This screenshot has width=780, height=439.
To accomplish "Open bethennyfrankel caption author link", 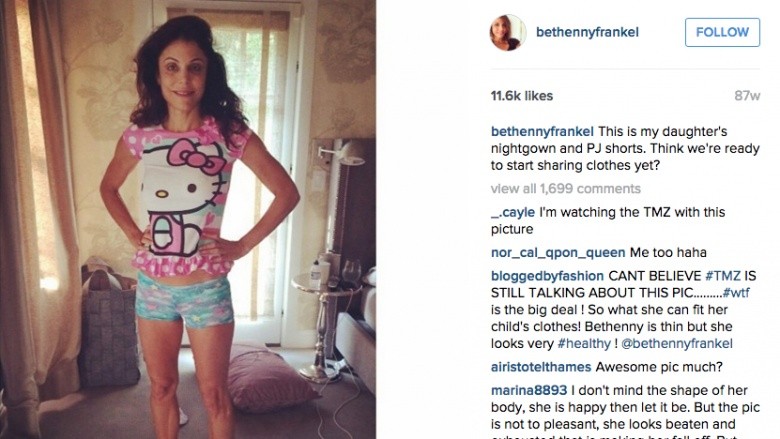I will pyautogui.click(x=542, y=132).
